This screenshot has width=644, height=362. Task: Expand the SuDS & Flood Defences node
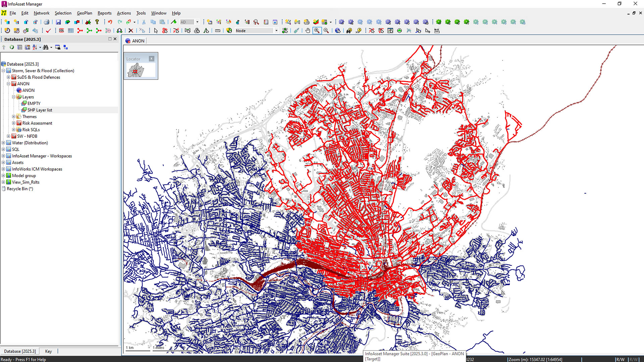tap(9, 77)
